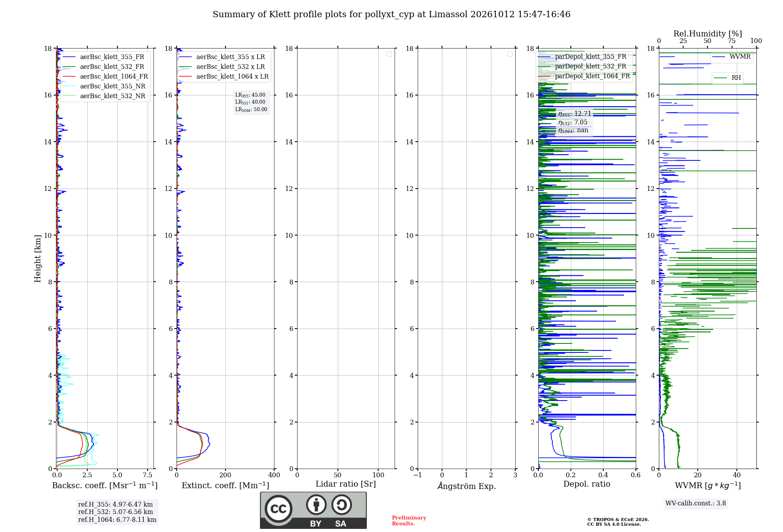Select legend entry aerBsc_klett_1064_FR
The image size is (783, 532).
click(106, 77)
